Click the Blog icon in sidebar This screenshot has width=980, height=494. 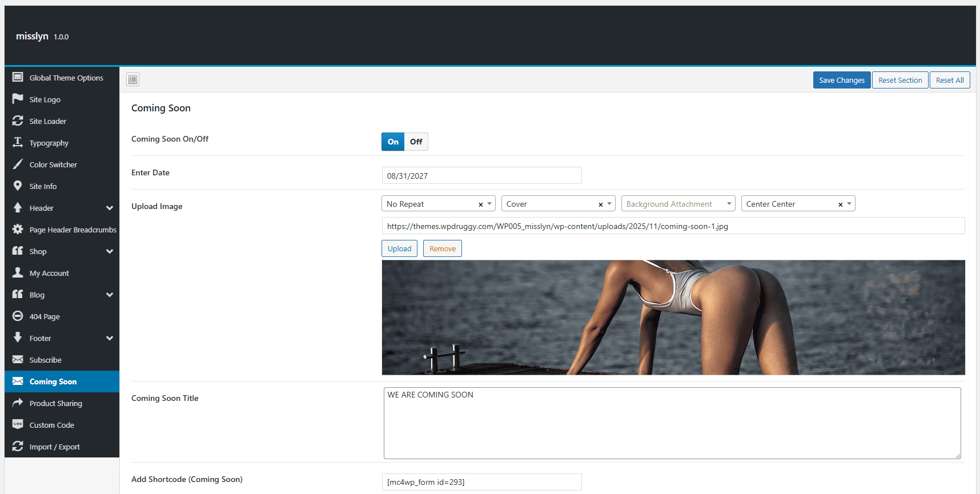coord(18,294)
